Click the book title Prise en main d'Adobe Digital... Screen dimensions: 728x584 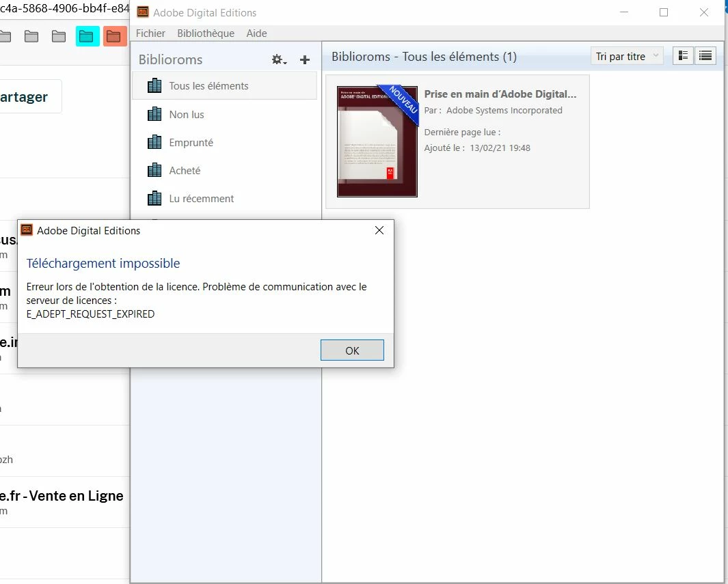[500, 94]
